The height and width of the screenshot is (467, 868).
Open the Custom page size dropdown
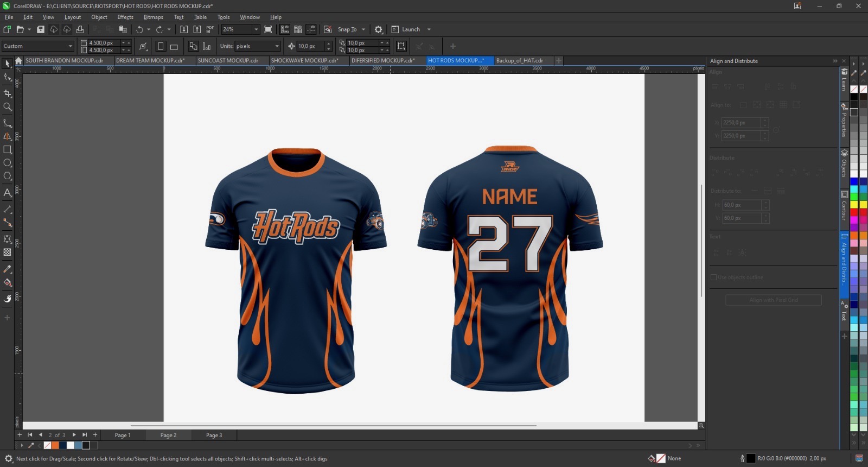tap(70, 46)
